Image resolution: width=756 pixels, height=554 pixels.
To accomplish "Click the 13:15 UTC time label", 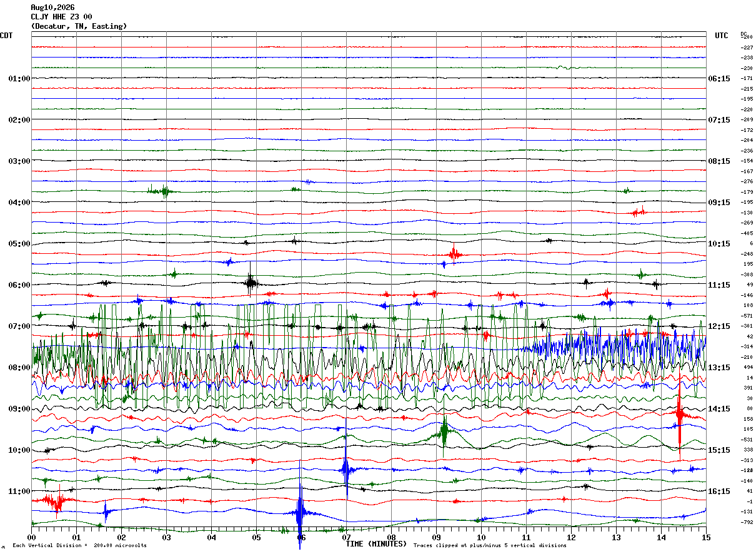I will click(719, 368).
